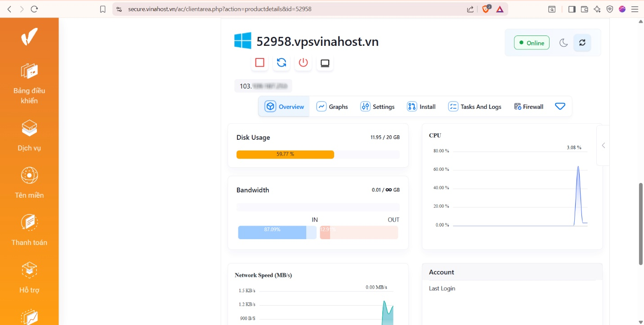
Task: Click the Vinahost logo in sidebar
Action: tap(29, 37)
